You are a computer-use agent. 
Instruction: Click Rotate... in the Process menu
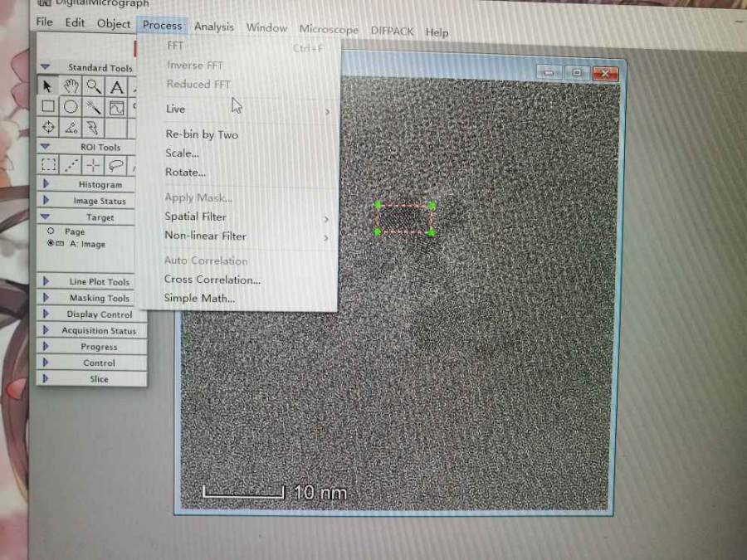point(185,173)
